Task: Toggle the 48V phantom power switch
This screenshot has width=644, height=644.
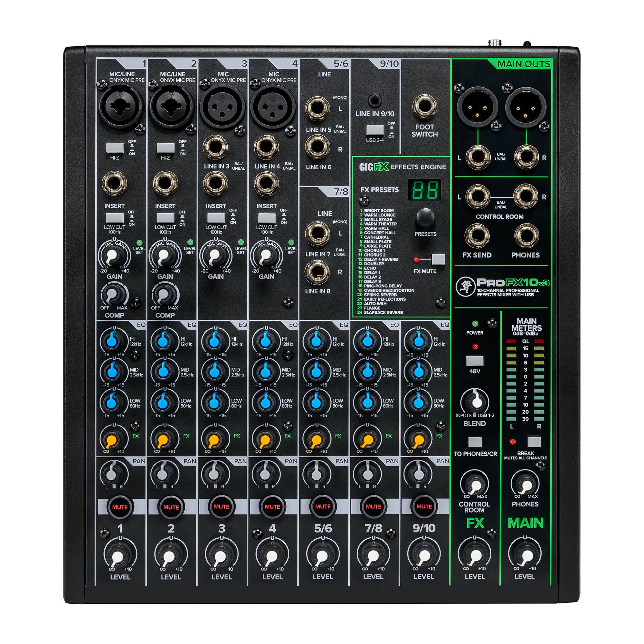Action: pyautogui.click(x=475, y=361)
